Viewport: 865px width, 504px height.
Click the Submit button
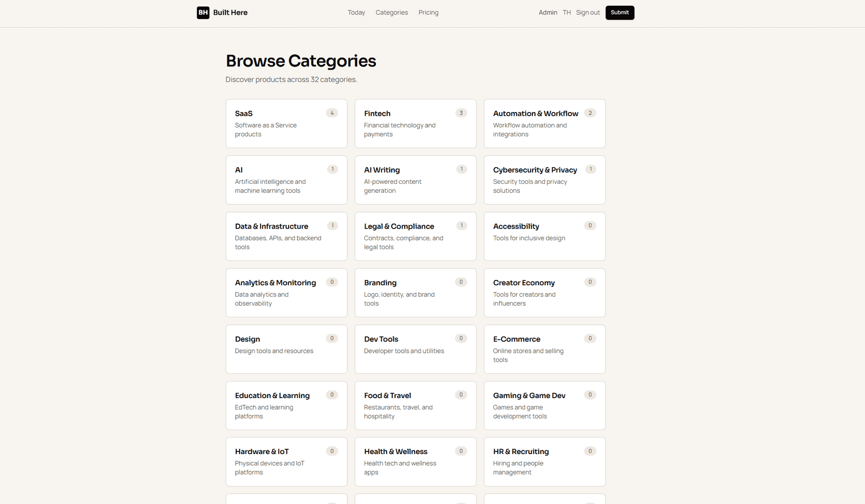point(620,13)
